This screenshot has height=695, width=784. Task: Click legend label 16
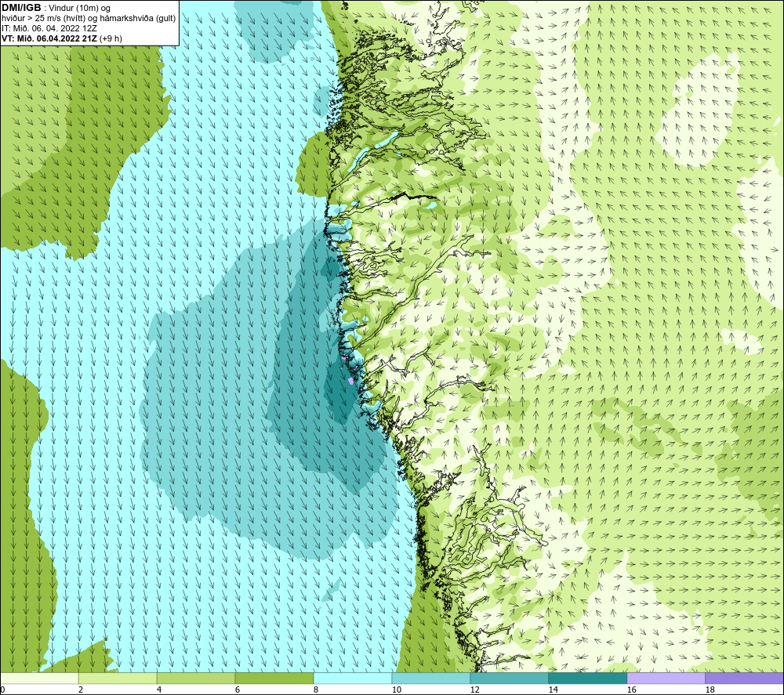coord(631,690)
